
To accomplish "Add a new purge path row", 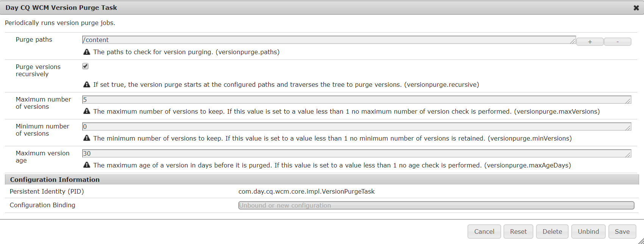I will coord(590,42).
